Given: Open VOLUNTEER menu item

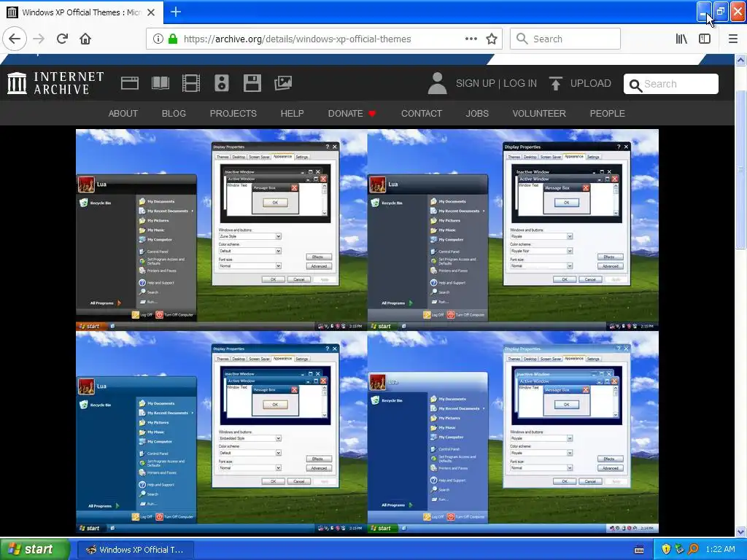Looking at the screenshot, I should (x=539, y=113).
